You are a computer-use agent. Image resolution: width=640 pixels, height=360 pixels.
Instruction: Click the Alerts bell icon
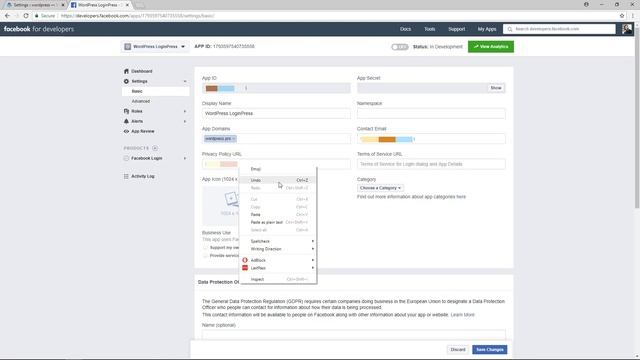[126, 121]
